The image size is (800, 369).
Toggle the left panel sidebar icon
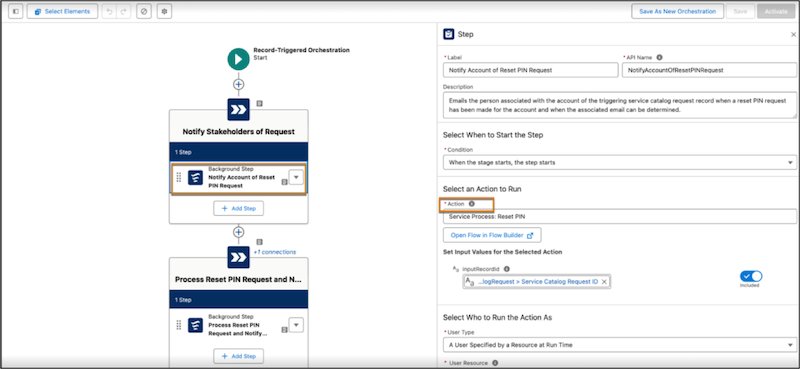pos(15,11)
